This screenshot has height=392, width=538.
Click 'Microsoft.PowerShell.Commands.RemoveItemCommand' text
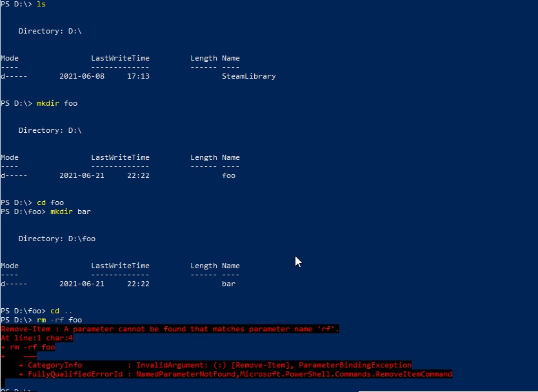tap(346, 374)
